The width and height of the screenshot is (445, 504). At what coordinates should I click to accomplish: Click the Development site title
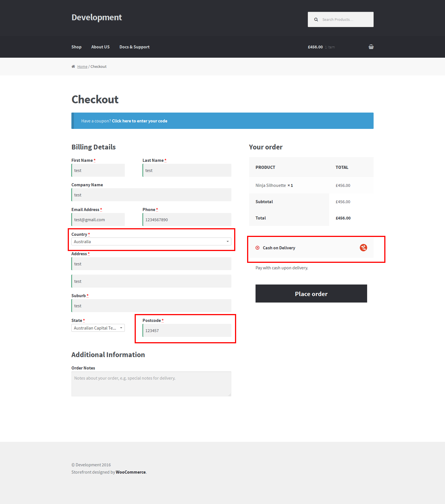pyautogui.click(x=96, y=17)
